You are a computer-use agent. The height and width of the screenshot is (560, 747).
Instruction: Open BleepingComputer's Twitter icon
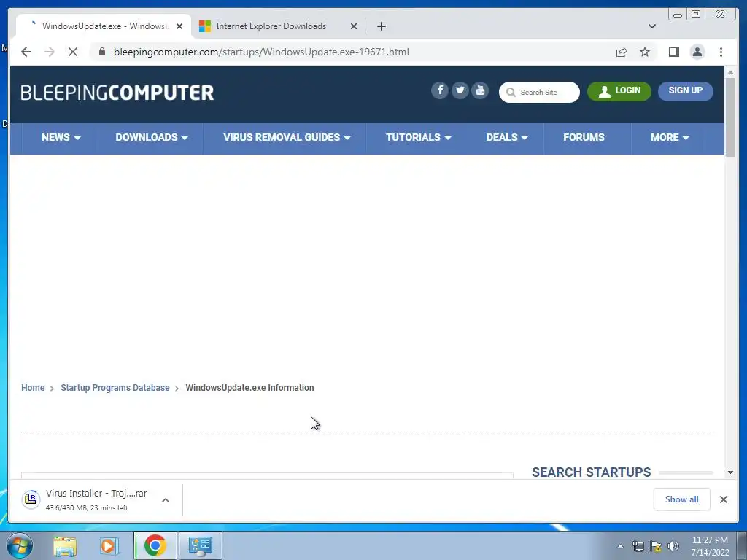(x=460, y=90)
